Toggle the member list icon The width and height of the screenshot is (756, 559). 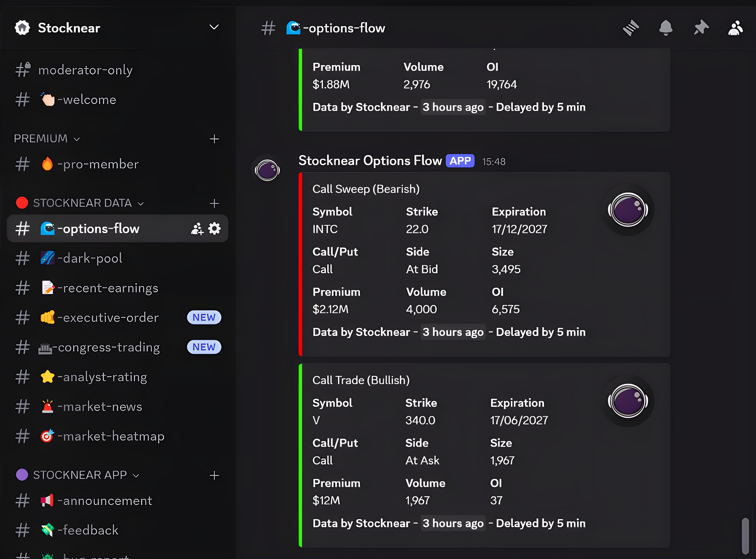(x=735, y=28)
